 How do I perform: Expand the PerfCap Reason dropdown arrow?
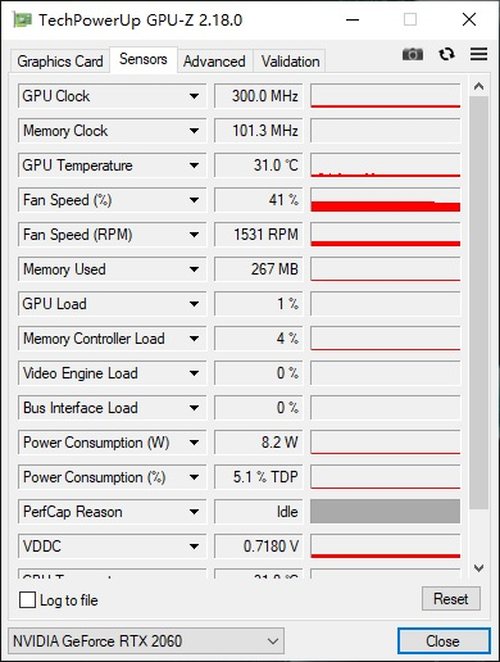194,512
